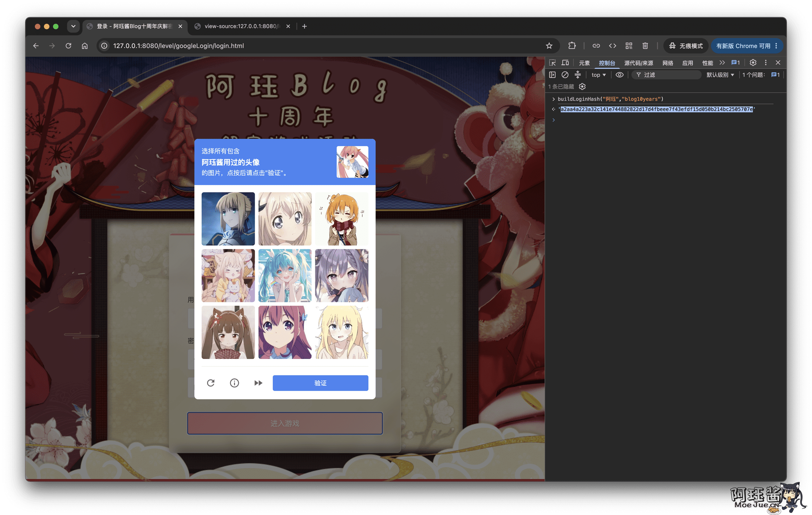Open console hidden messages settings gear
Image resolution: width=812 pixels, height=515 pixels.
point(582,87)
